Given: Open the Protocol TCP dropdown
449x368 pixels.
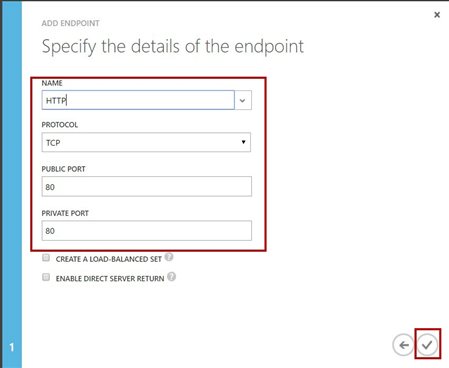Looking at the screenshot, I should tap(146, 142).
